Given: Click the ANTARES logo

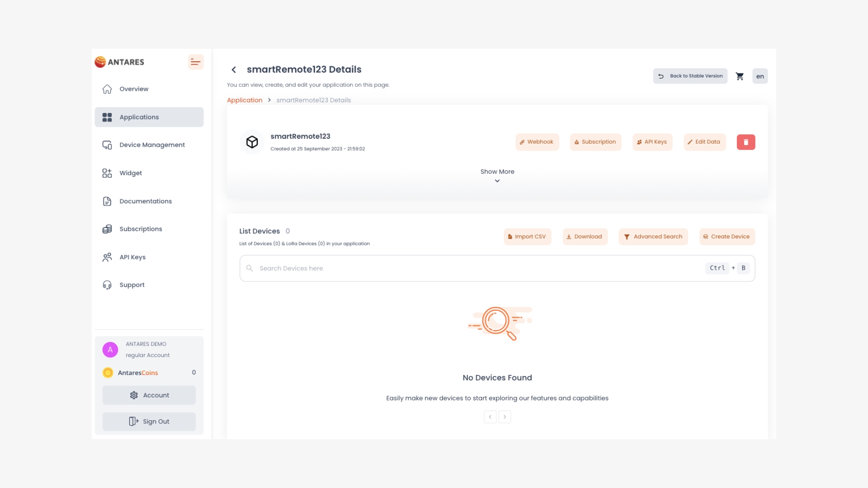Looking at the screenshot, I should tap(119, 62).
